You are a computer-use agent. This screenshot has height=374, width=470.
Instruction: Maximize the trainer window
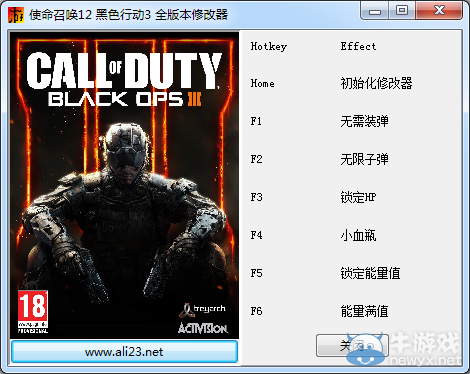click(x=402, y=11)
